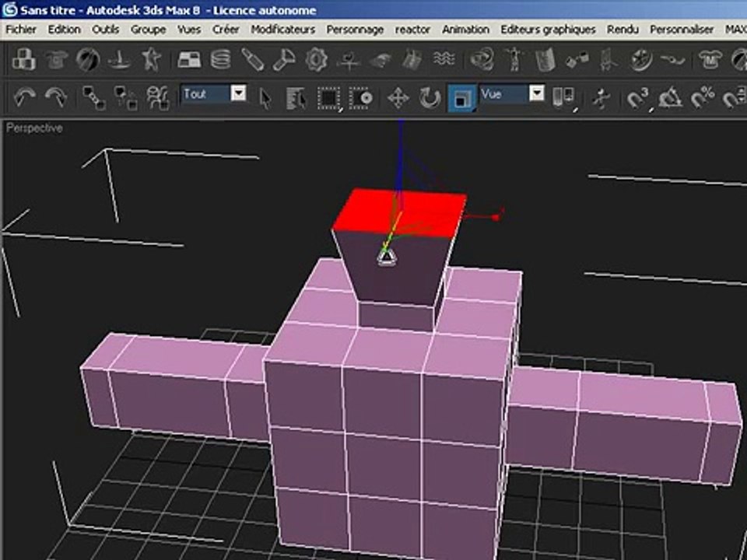Activate the Select and Rotate tool

[x=430, y=98]
